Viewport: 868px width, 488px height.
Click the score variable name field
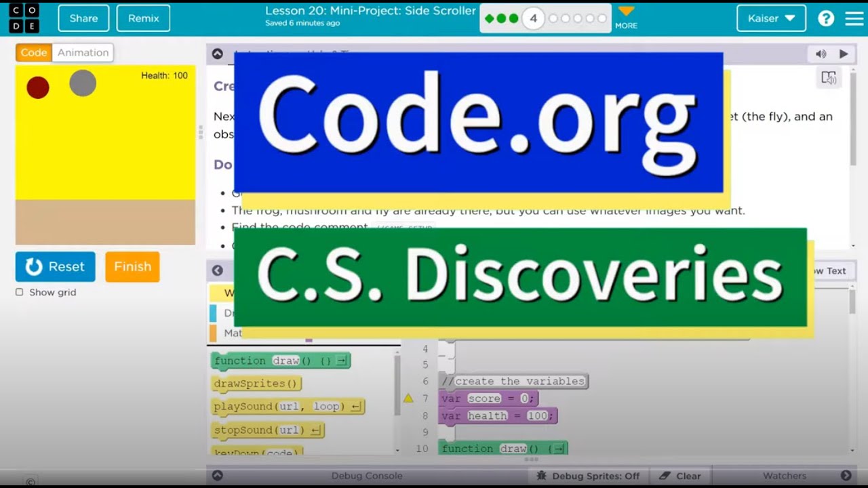coord(484,399)
